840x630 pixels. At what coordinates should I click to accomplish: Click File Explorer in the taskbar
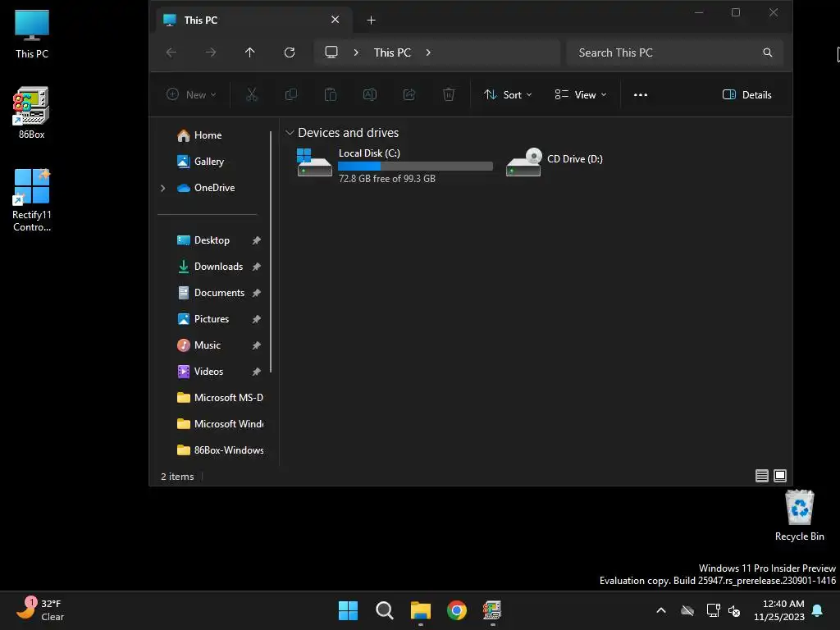[x=421, y=610]
